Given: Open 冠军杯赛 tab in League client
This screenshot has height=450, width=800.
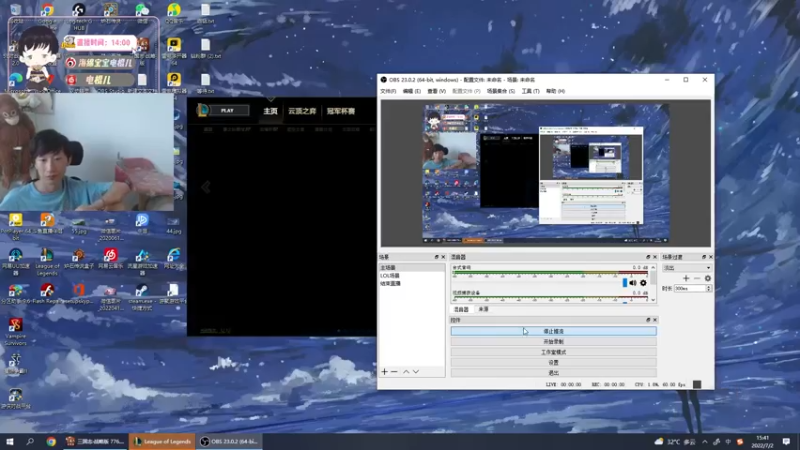Looking at the screenshot, I should click(340, 111).
